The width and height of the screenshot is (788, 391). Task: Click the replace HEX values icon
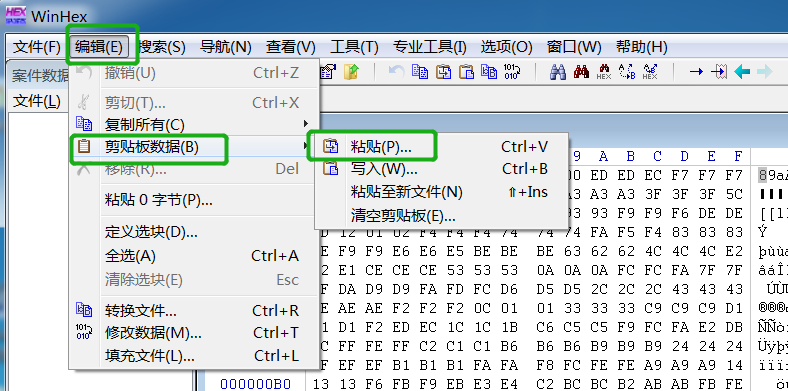[x=650, y=72]
